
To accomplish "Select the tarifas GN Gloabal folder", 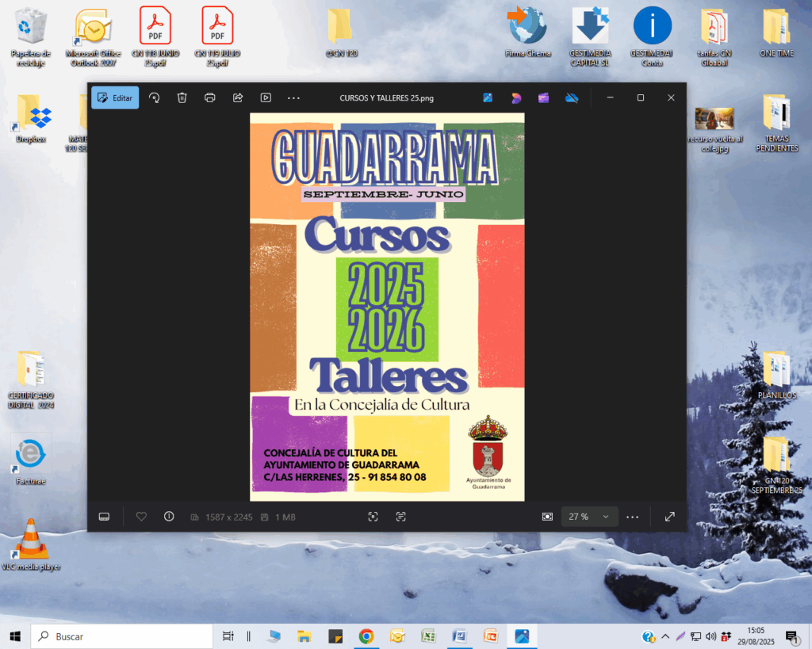I will coord(714,37).
